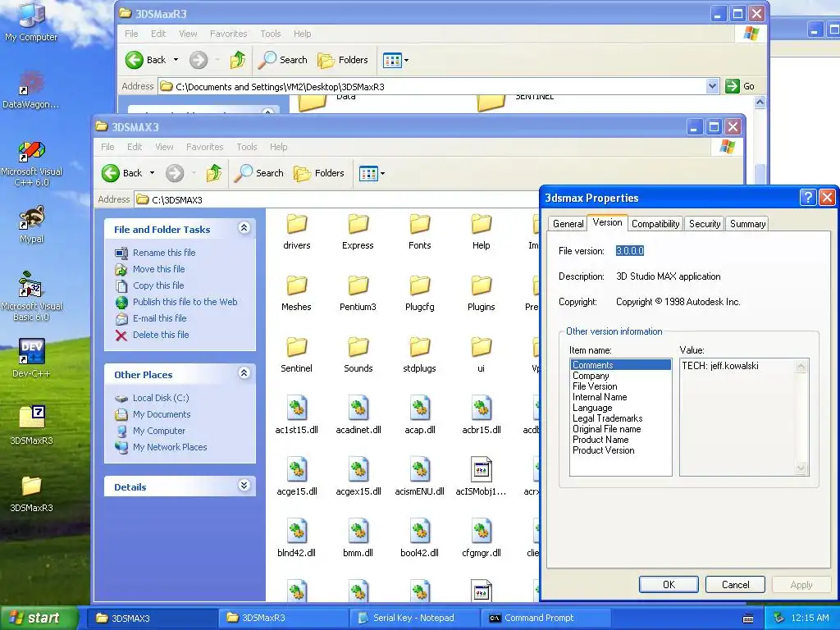Click OK in 3dsmax Properties dialog
Viewport: 840px width, 630px height.
(x=669, y=584)
